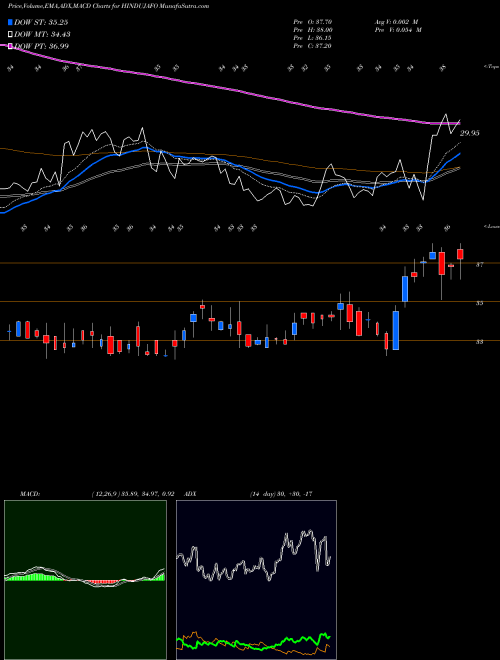This screenshot has height=660, width=500.
Task: Click the ADX (14 day) 30, +30, -17 values
Action: pyautogui.click(x=281, y=494)
